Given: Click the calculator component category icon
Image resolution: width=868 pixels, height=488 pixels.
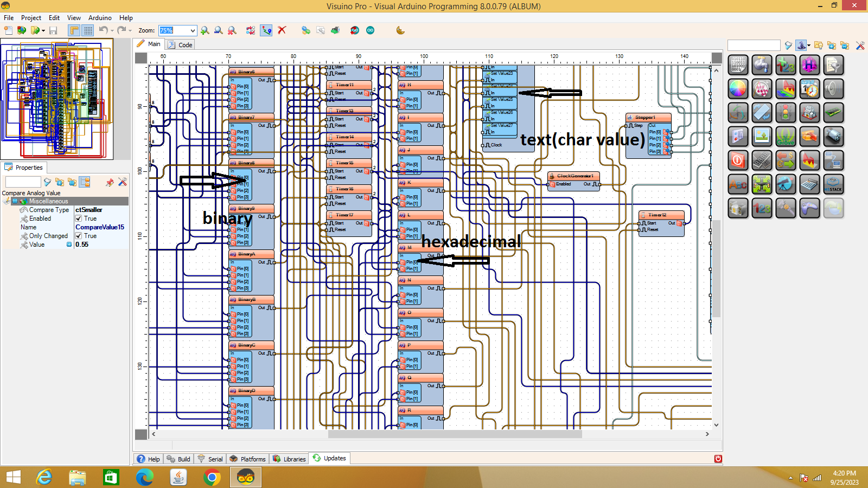Looking at the screenshot, I should coord(809,184).
